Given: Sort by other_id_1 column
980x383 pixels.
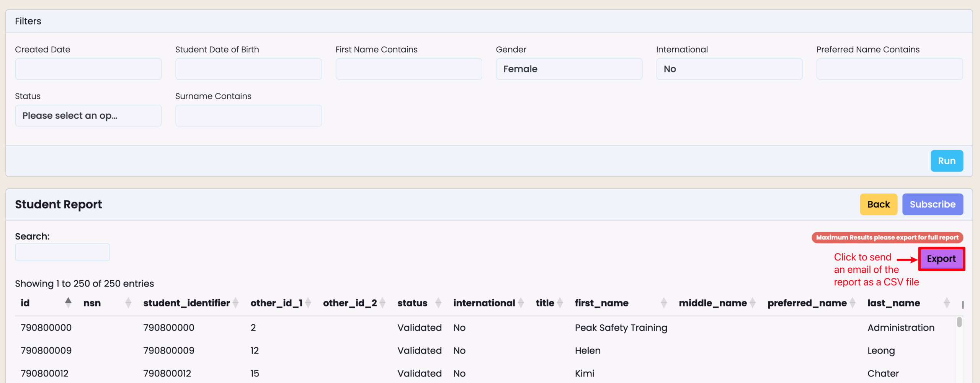Looking at the screenshot, I should (276, 303).
